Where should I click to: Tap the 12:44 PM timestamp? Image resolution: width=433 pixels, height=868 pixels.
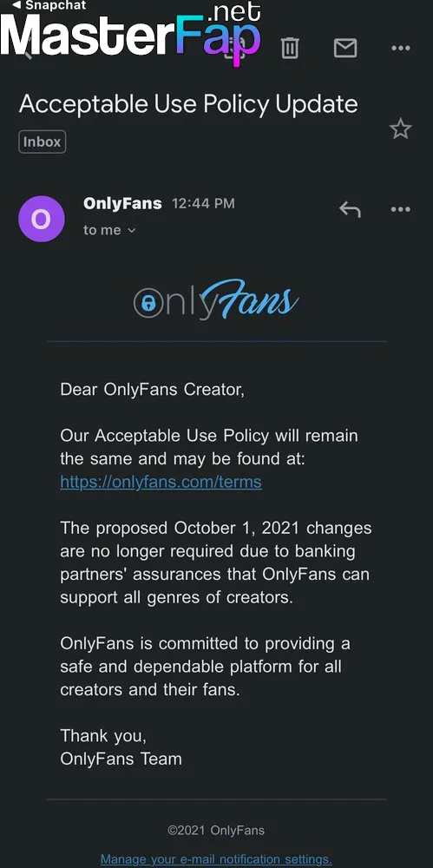point(203,204)
